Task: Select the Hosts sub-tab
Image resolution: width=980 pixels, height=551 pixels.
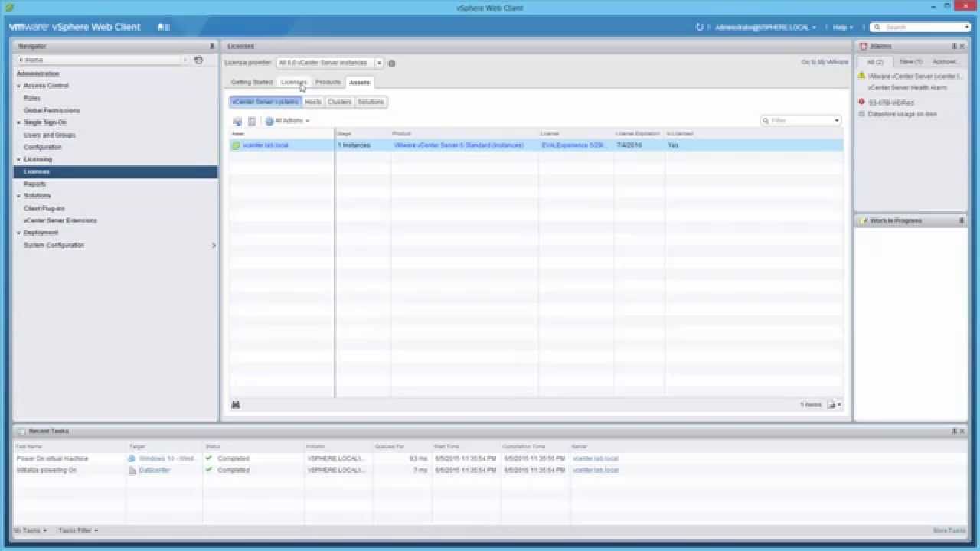Action: click(x=313, y=102)
